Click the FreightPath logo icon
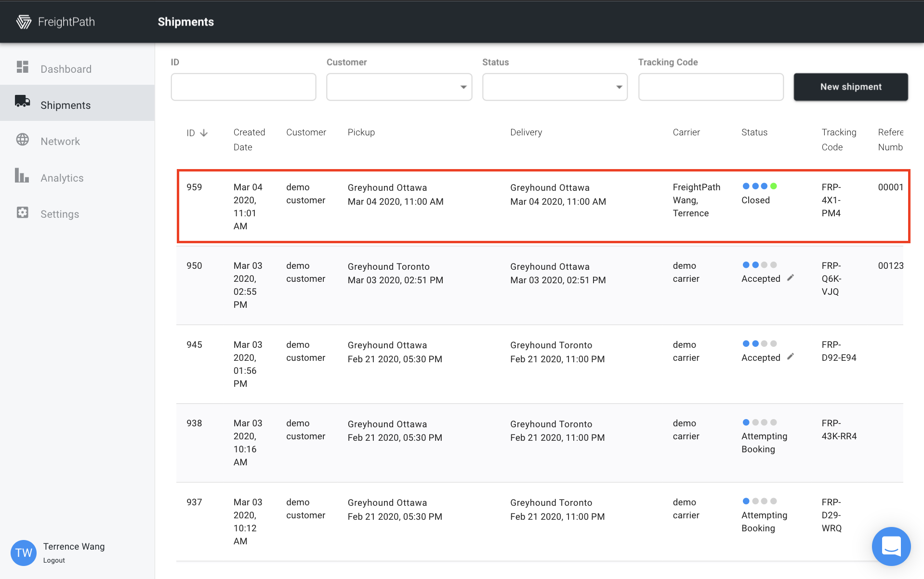Image resolution: width=924 pixels, height=579 pixels. click(x=24, y=22)
